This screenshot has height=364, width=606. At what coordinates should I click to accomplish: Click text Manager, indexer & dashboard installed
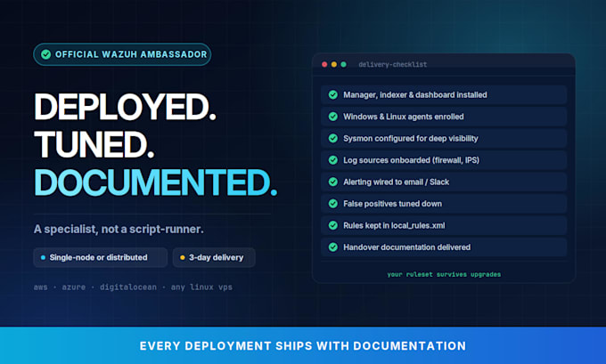[x=415, y=95]
